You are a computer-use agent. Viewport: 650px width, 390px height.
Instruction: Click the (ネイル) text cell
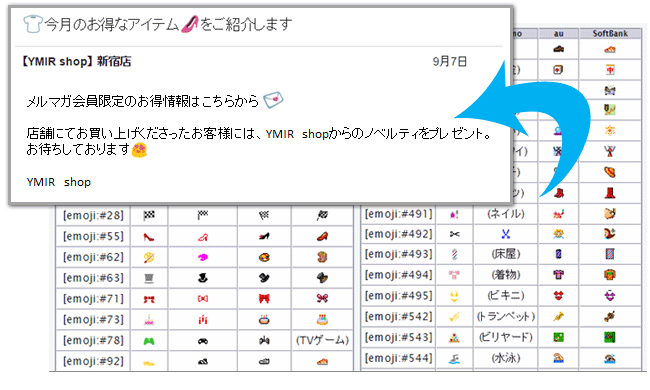click(x=506, y=214)
